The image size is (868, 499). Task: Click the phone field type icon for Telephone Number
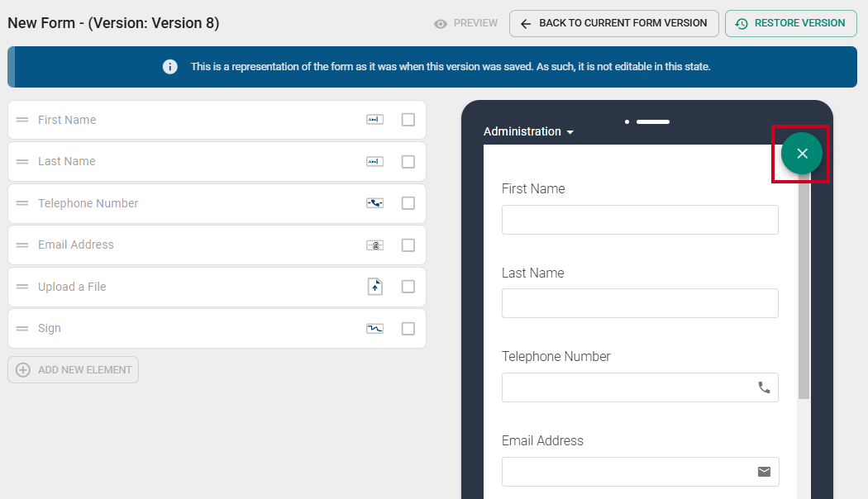click(374, 203)
